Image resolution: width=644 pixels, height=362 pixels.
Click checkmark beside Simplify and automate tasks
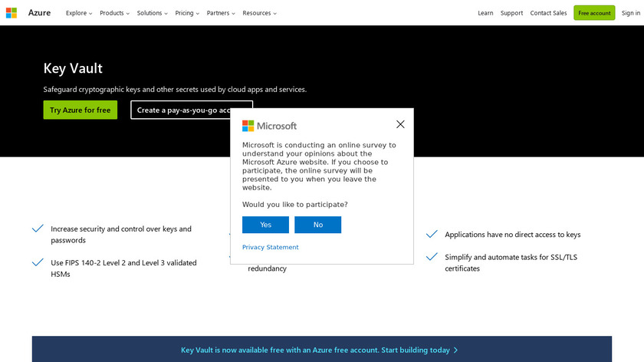(x=432, y=257)
